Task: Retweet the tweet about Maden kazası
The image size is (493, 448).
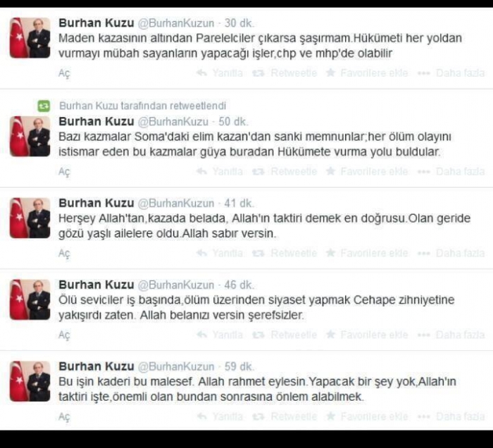Action: point(285,73)
